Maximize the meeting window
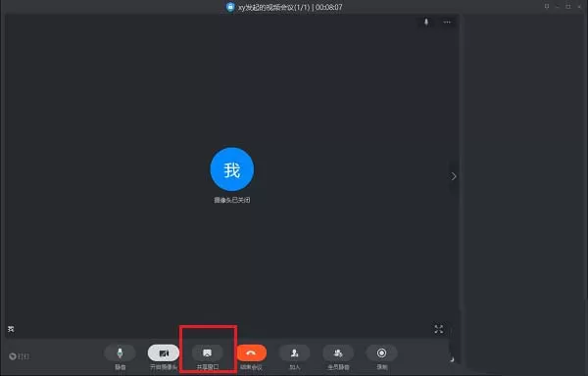The width and height of the screenshot is (588, 376). click(568, 7)
